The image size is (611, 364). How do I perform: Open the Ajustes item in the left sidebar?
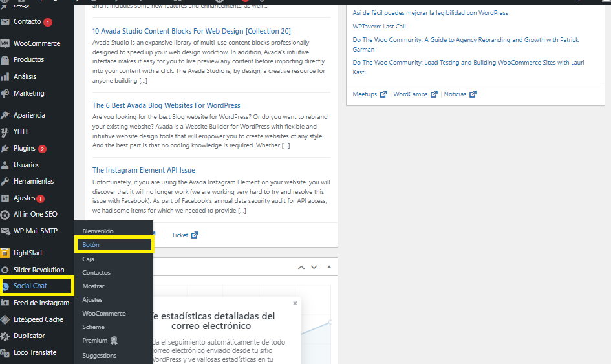click(x=24, y=198)
